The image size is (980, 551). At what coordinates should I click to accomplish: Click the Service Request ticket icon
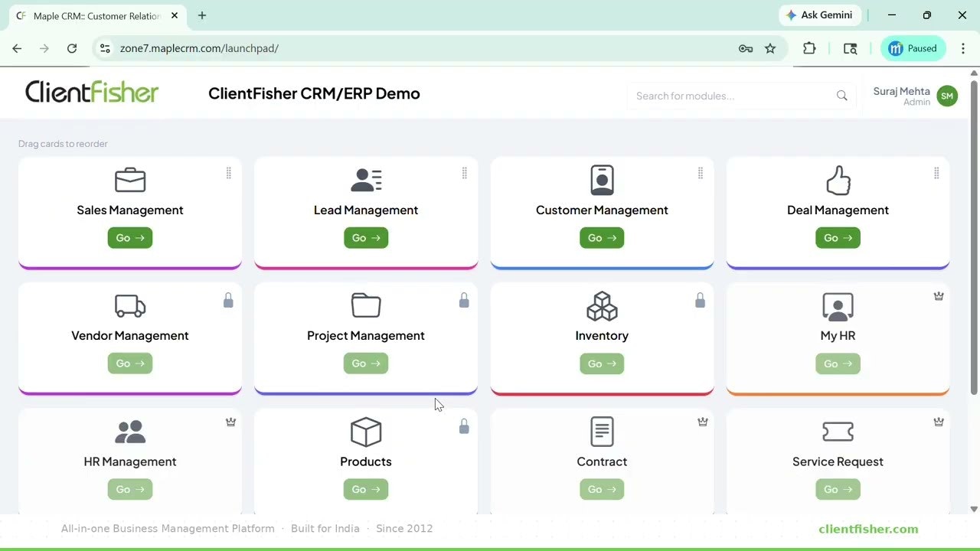click(x=838, y=432)
